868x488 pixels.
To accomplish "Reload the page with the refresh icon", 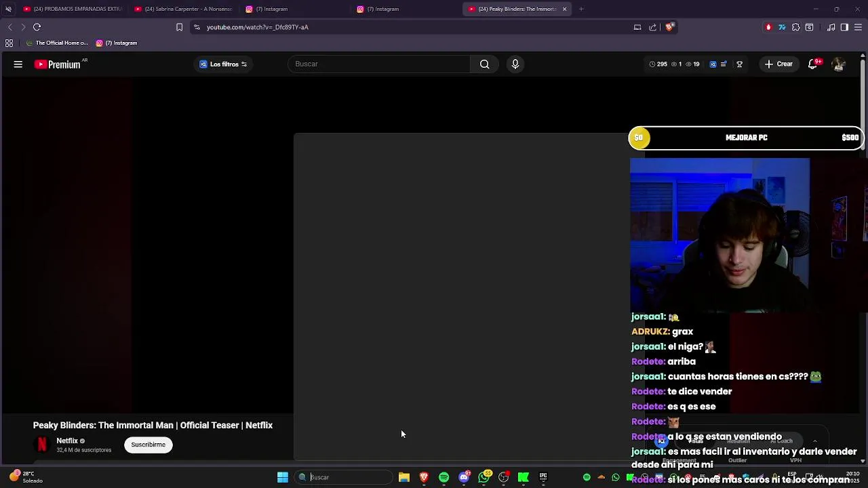I will pyautogui.click(x=37, y=27).
